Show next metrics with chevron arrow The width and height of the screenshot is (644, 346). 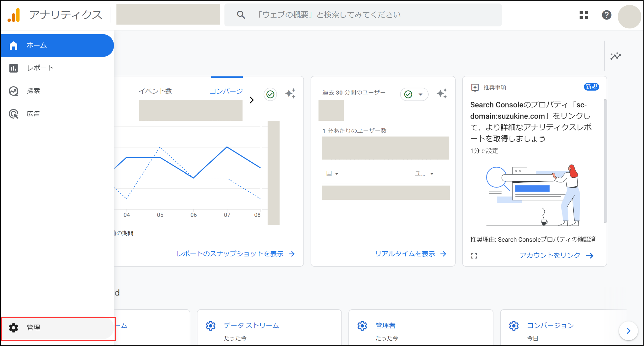[x=252, y=100]
